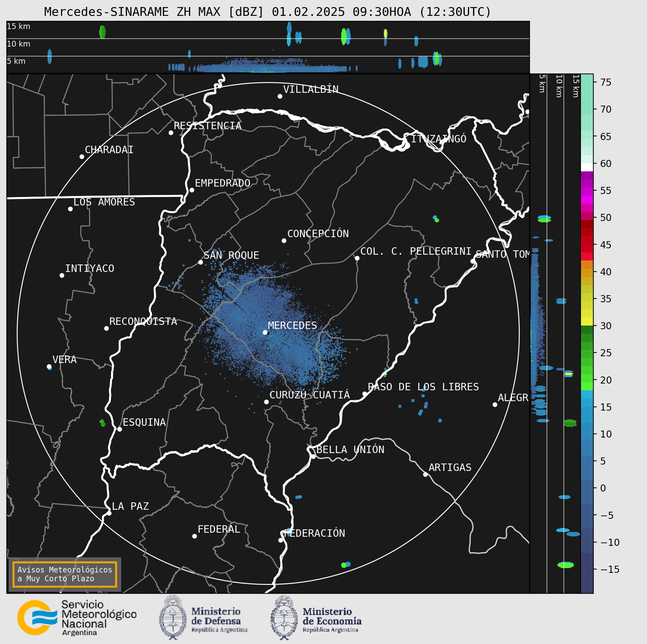Screen dimensions: 647x644
Task: Click the CURUZÚ CUATIÁ city dot
Action: point(266,402)
